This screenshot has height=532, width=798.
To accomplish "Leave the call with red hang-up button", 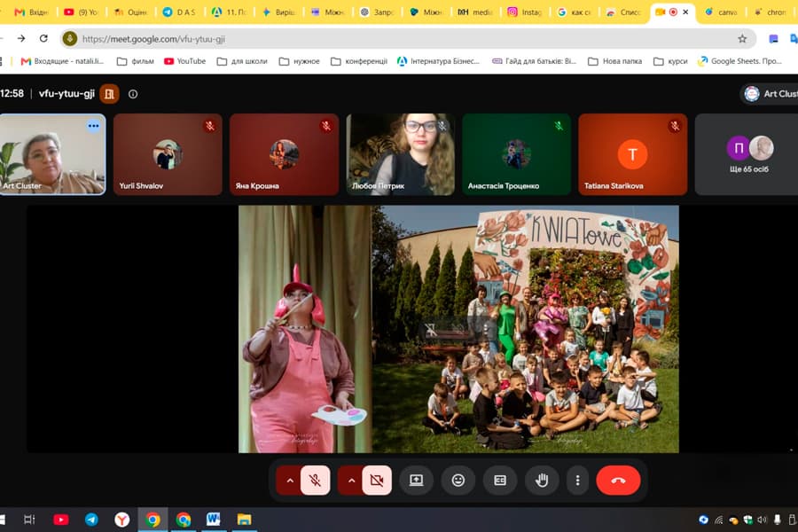I will 618,480.
